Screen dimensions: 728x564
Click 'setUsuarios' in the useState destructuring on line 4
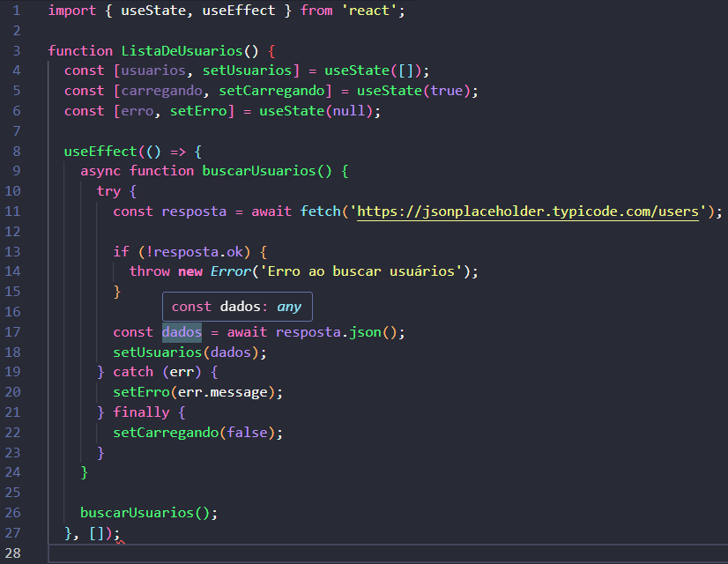[247, 70]
